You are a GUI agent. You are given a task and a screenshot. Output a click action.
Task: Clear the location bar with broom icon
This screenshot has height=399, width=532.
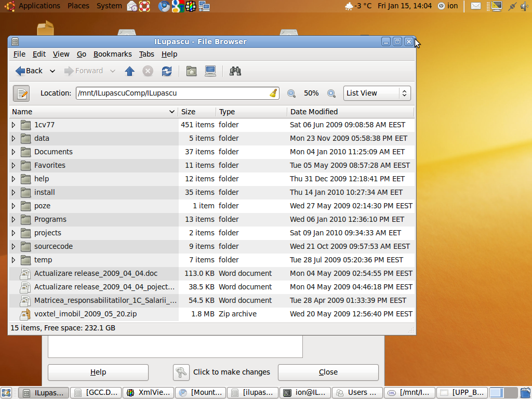click(x=273, y=94)
